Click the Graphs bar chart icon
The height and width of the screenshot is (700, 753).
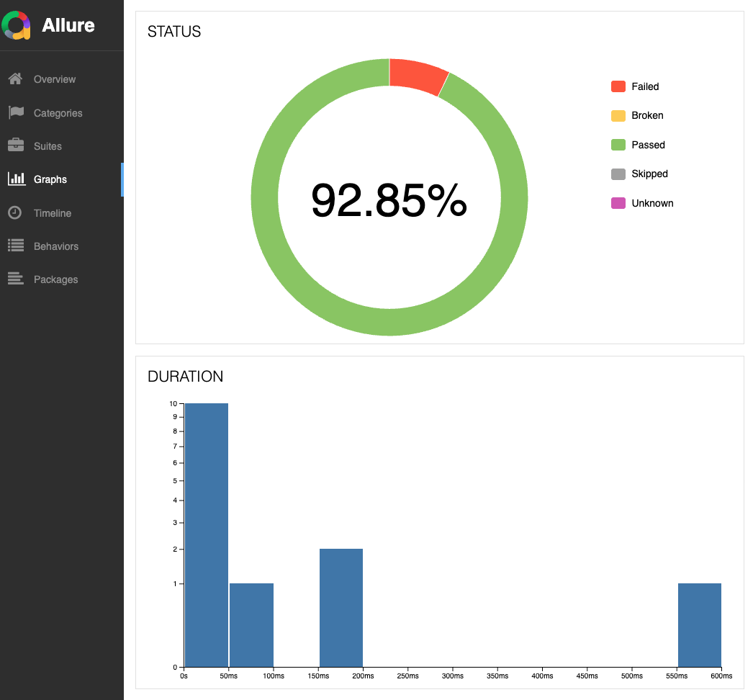[15, 179]
